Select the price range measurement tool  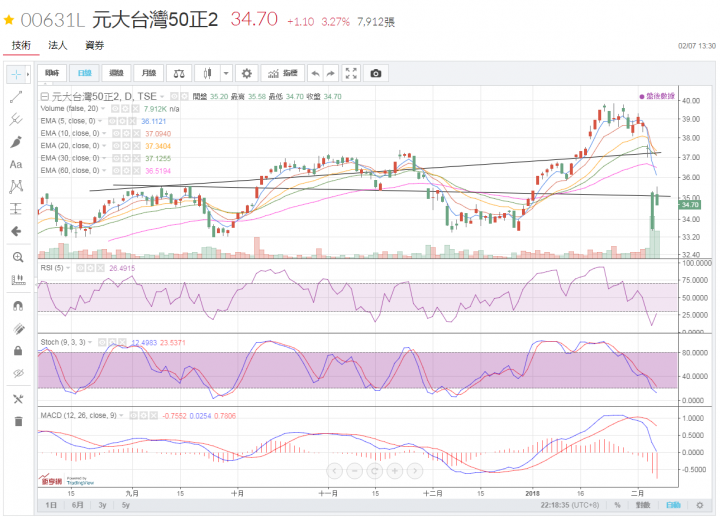point(16,209)
